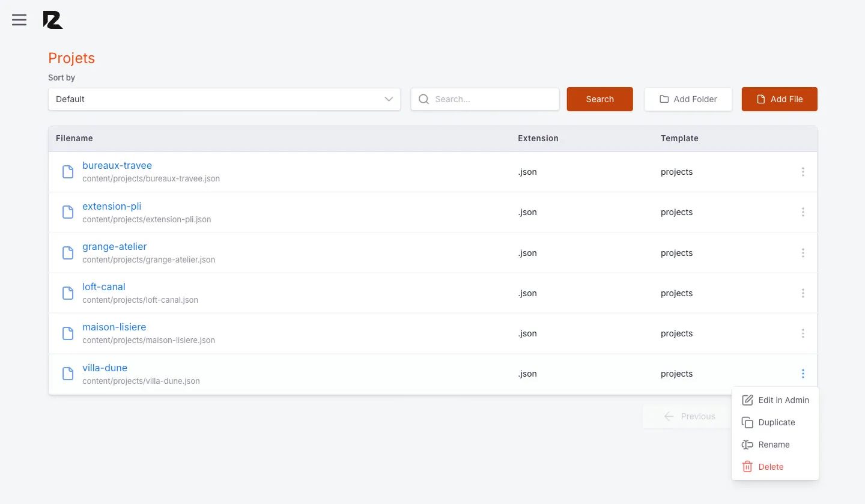Open the bureaux-travee file link
Image resolution: width=865 pixels, height=504 pixels.
coord(117,165)
